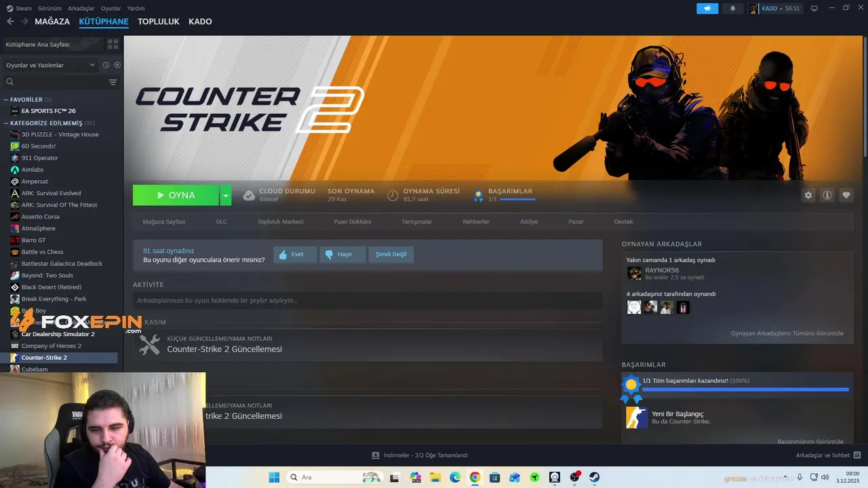Viewport: 868px width, 488px height.
Task: Click the forward navigation arrow
Action: pos(24,22)
